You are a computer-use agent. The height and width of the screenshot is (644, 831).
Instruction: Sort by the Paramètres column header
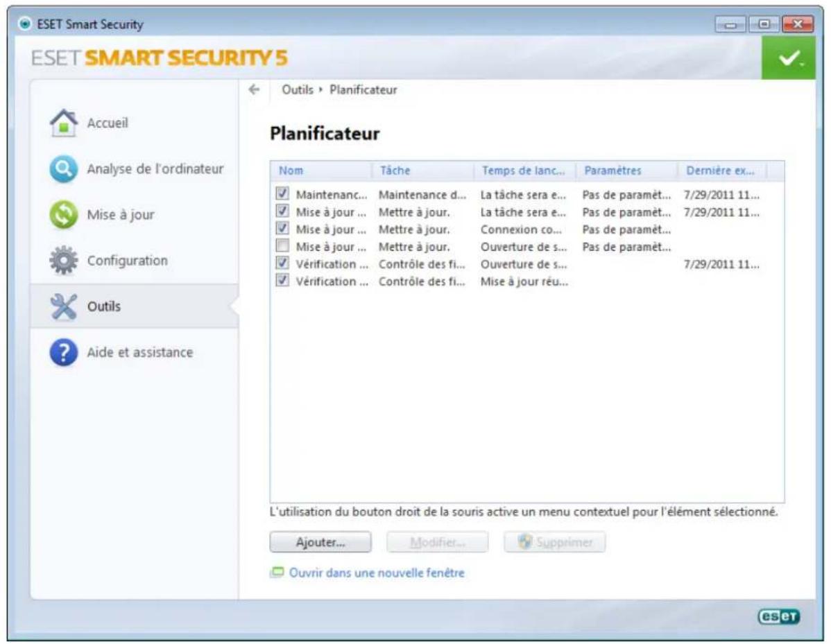coord(627,171)
